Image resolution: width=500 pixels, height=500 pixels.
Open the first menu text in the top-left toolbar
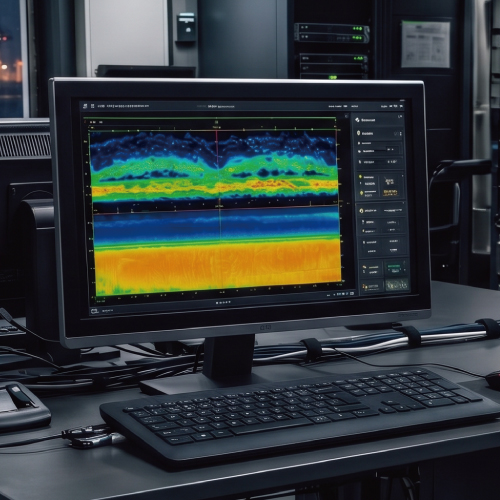click(101, 106)
